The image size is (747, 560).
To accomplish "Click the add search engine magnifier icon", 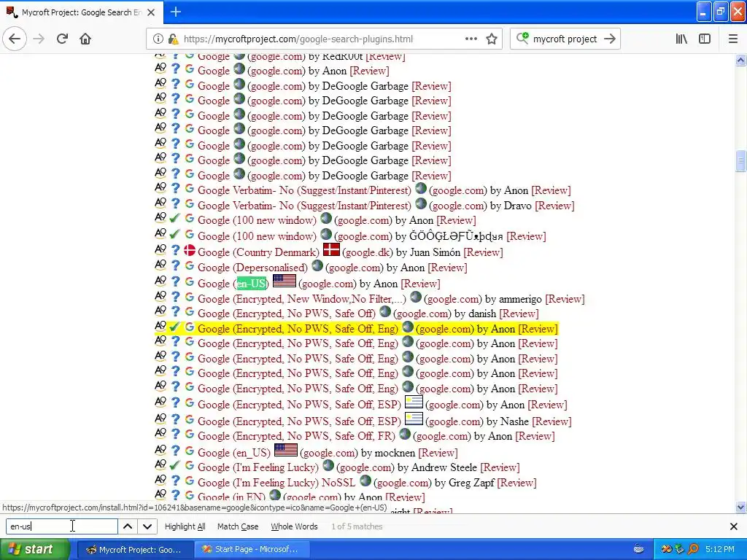I will (x=522, y=38).
